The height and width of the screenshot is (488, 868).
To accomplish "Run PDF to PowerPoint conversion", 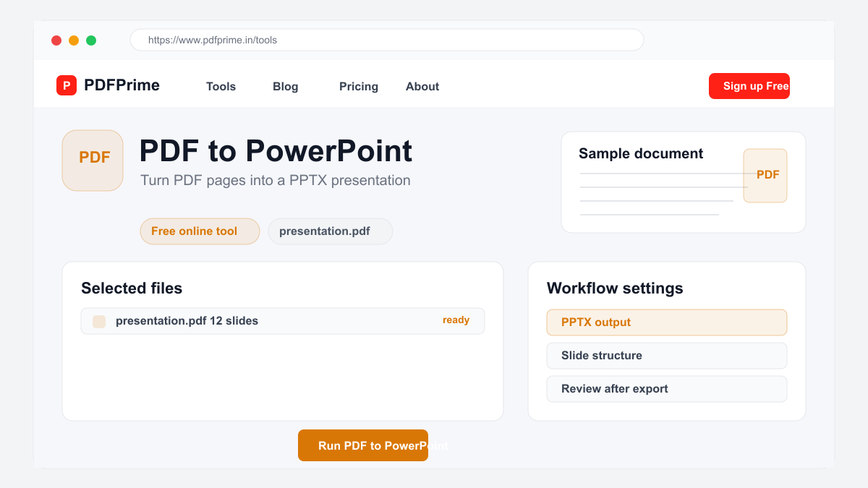I will coord(363,445).
